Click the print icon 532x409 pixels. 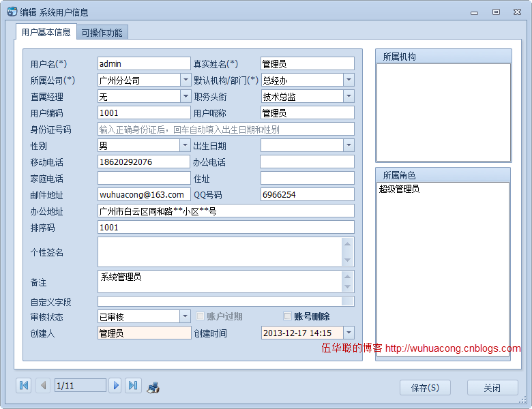[153, 387]
